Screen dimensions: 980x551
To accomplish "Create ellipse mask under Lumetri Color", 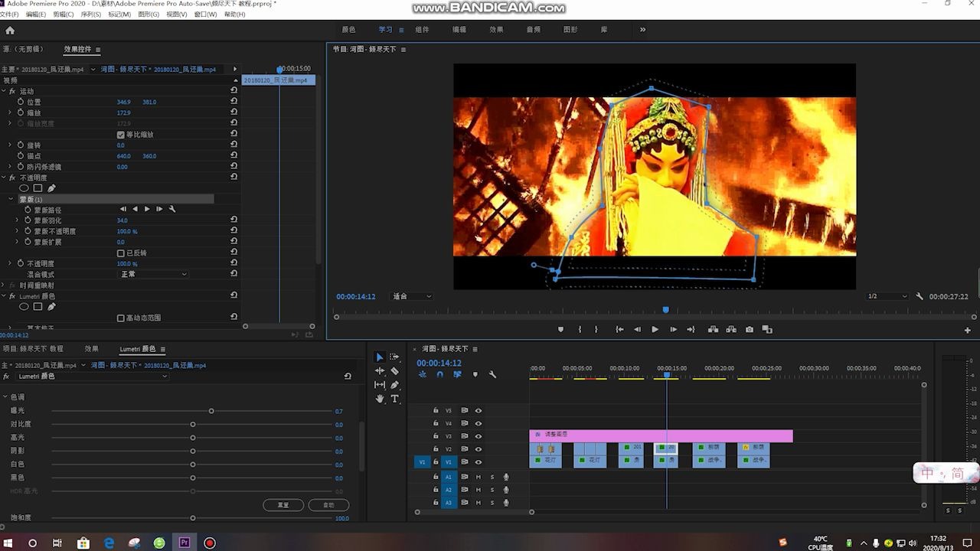I will [x=24, y=307].
